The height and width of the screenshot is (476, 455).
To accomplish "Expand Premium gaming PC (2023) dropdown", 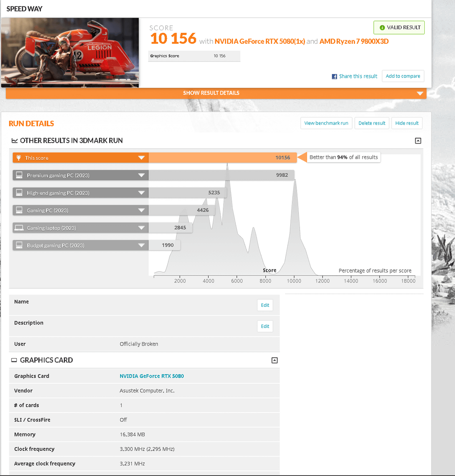I will click(141, 175).
